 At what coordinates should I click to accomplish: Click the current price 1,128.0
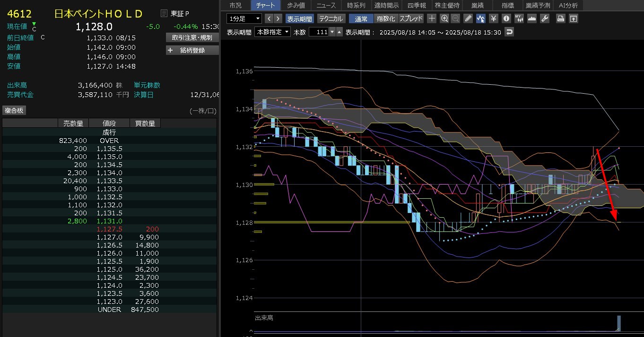(94, 27)
